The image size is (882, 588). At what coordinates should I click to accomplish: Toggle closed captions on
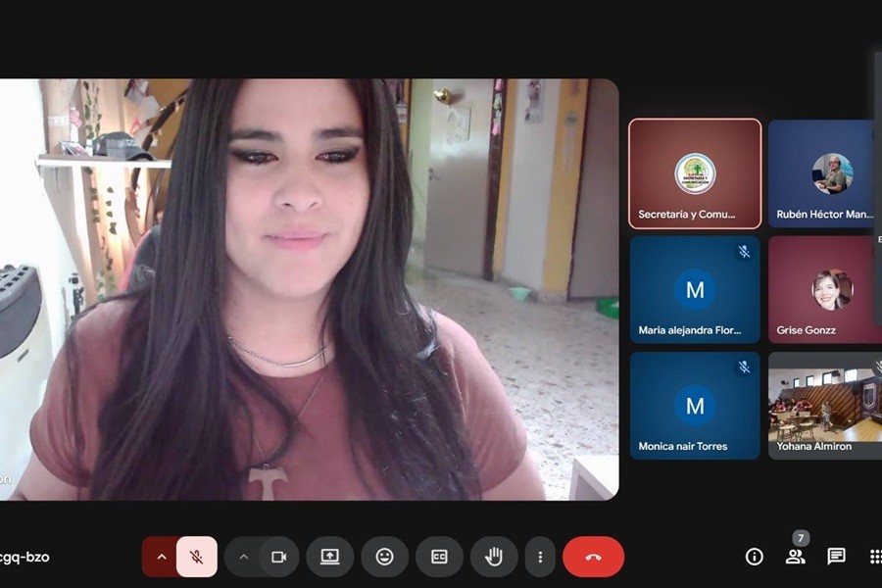click(x=439, y=557)
